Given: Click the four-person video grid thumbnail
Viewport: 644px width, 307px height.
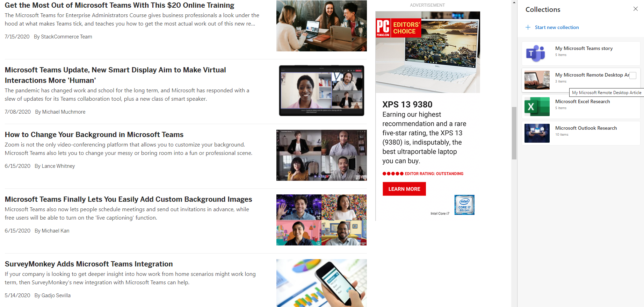Looking at the screenshot, I should click(x=321, y=155).
